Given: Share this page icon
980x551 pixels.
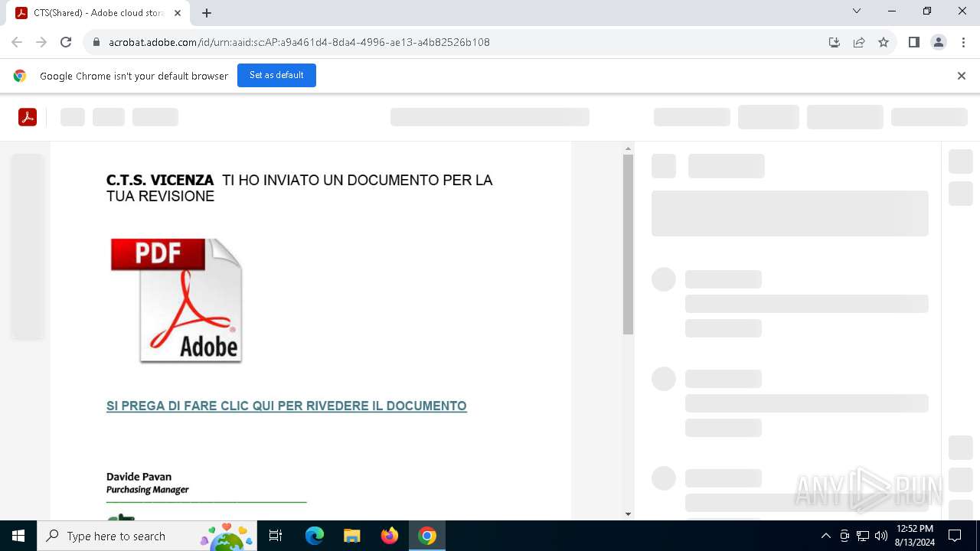Looking at the screenshot, I should point(859,42).
